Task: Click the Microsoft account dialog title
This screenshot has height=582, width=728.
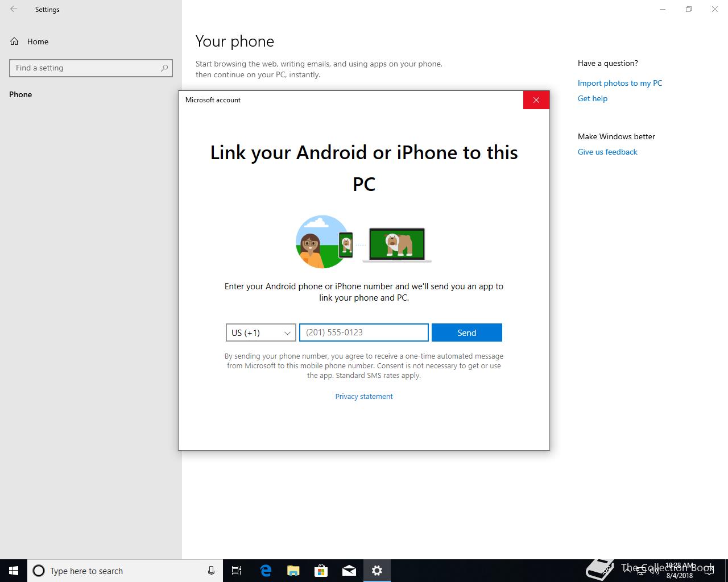Action: [213, 99]
